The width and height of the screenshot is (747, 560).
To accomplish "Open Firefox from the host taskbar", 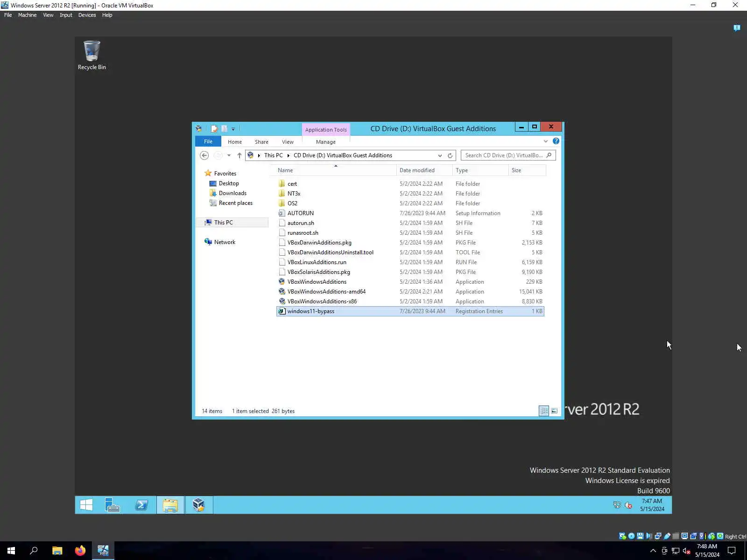I will click(80, 551).
